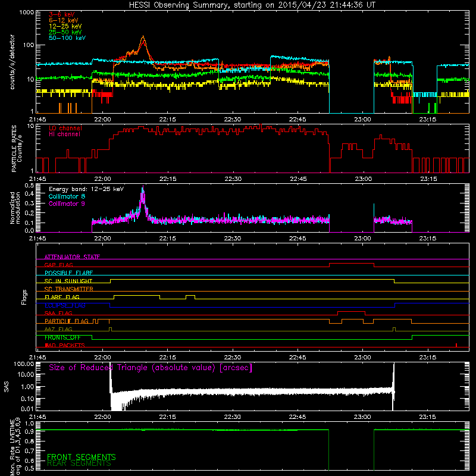Click the Normalized modulation axis label
The height and width of the screenshot is (476, 476).
[15, 208]
